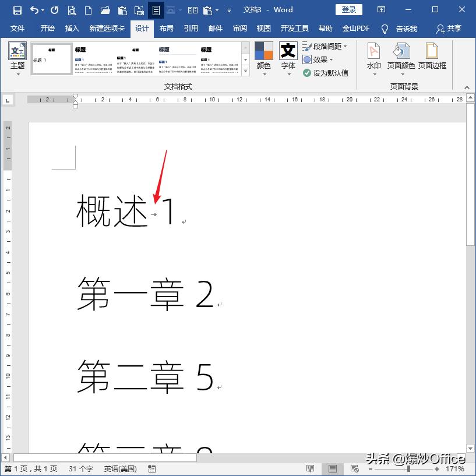Open the Effects (效果) dropdown
Screen dimensions: 476x476
pos(321,59)
